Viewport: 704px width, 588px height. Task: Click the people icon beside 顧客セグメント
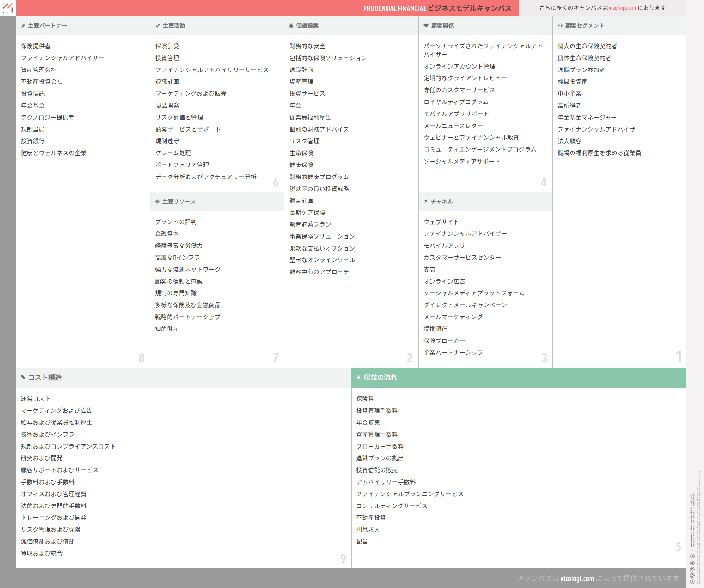[560, 26]
